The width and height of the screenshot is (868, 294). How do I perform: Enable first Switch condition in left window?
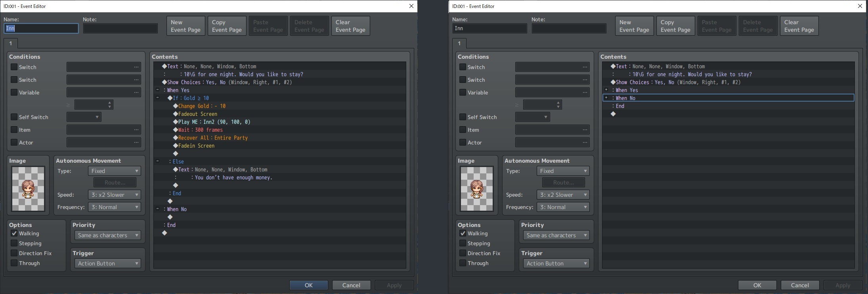pyautogui.click(x=14, y=67)
